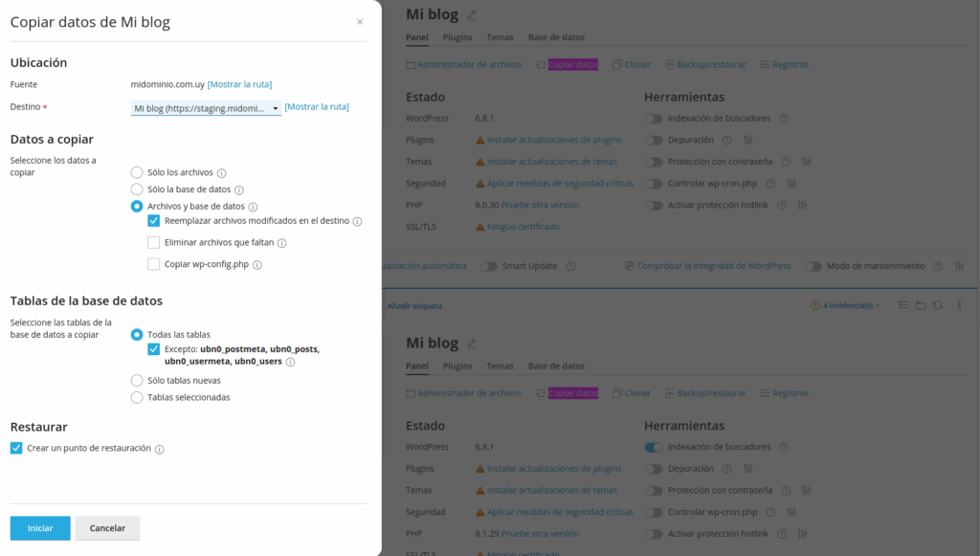Click the refresh icon near 4 incidencia(s)
Image resolution: width=980 pixels, height=556 pixels.
[938, 305]
